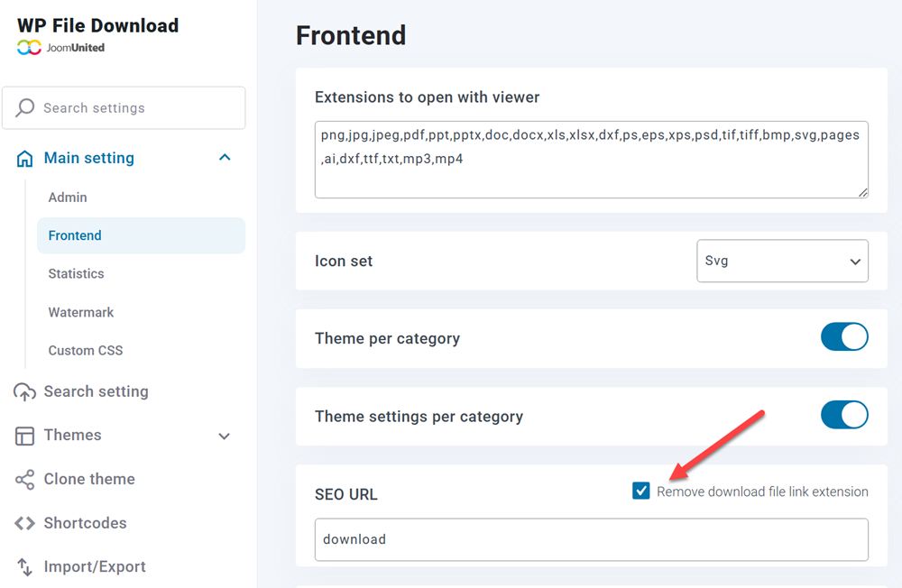Viewport: 902px width, 588px height.
Task: Open the Custom CSS section
Action: (x=86, y=350)
